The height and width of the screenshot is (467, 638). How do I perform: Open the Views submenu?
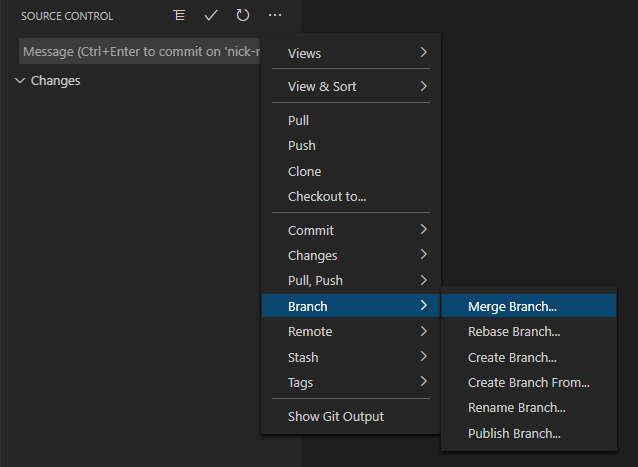pyautogui.click(x=351, y=53)
